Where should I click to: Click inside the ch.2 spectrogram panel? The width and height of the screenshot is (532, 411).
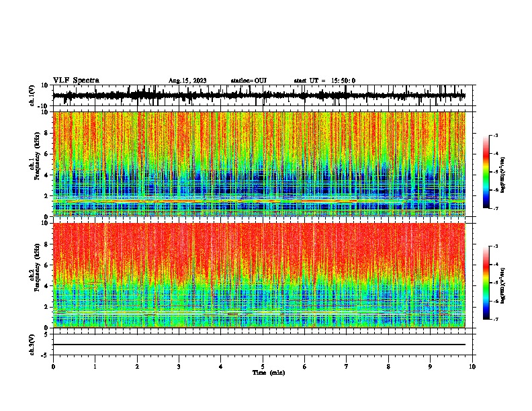point(259,275)
